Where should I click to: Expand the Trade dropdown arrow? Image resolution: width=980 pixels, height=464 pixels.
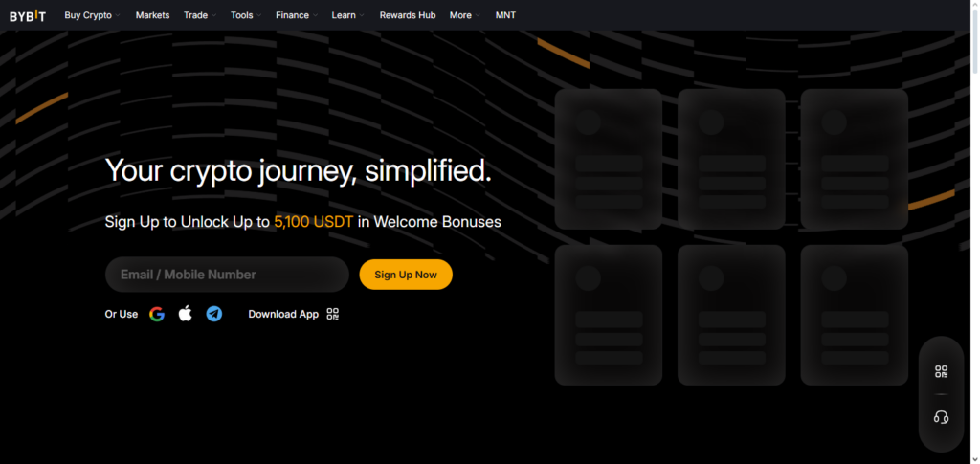click(x=213, y=15)
